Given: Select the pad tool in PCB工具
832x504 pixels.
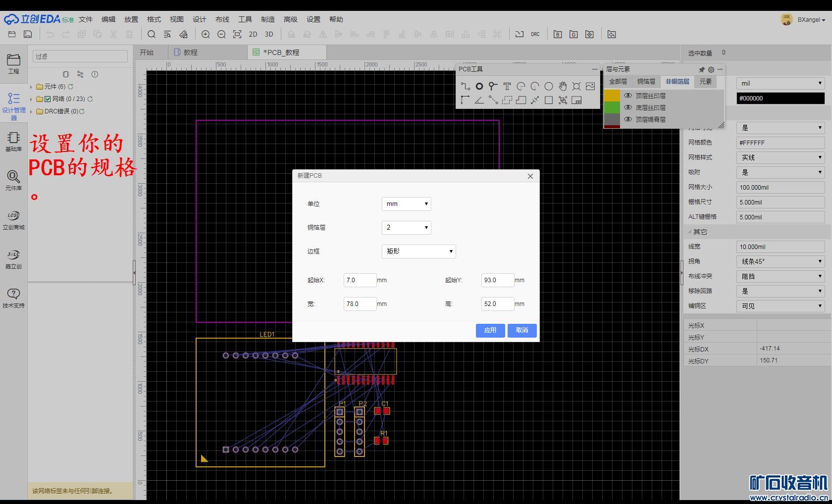Looking at the screenshot, I should (x=479, y=86).
